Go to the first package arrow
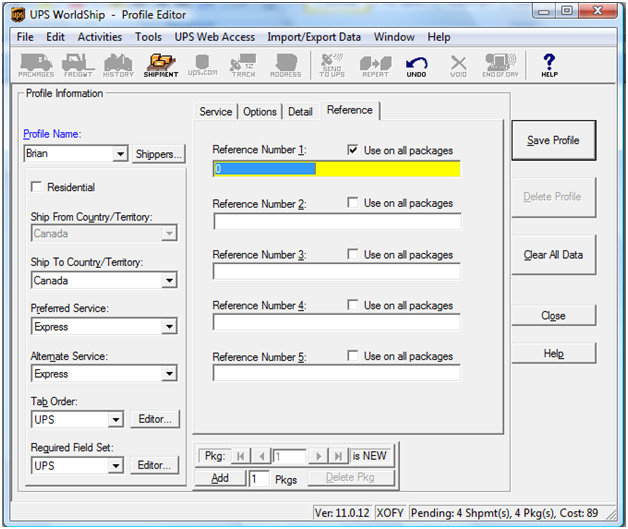The width and height of the screenshot is (628, 529). (241, 456)
